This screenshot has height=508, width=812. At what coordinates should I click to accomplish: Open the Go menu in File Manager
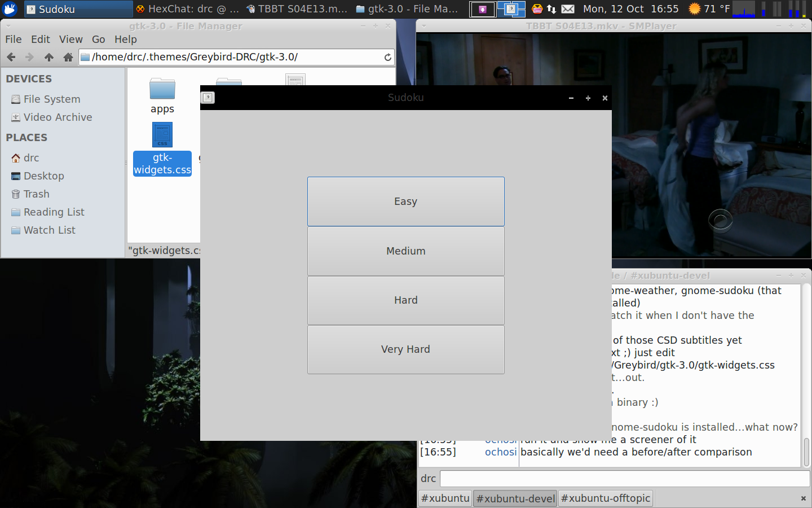pyautogui.click(x=99, y=39)
